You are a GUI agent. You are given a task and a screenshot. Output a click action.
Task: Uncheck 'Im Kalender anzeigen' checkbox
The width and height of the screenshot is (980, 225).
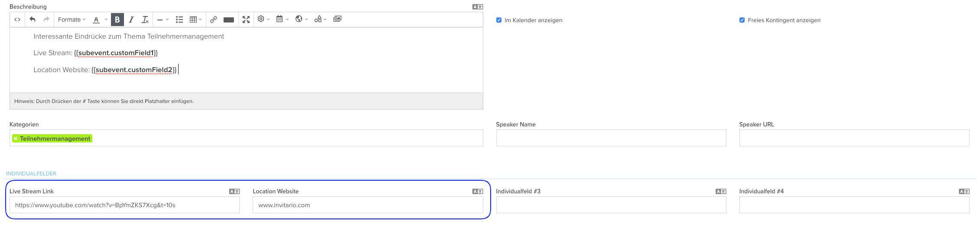pyautogui.click(x=499, y=20)
